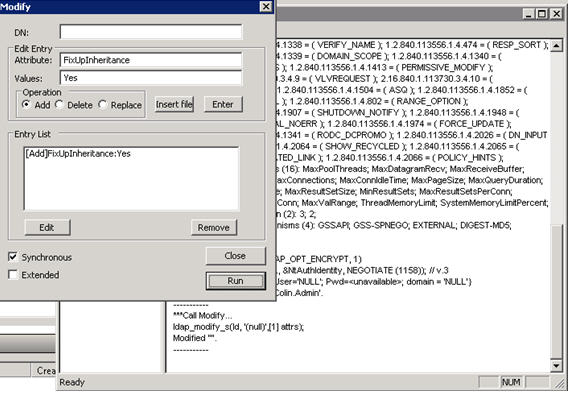Close the background LDP window

556,14
